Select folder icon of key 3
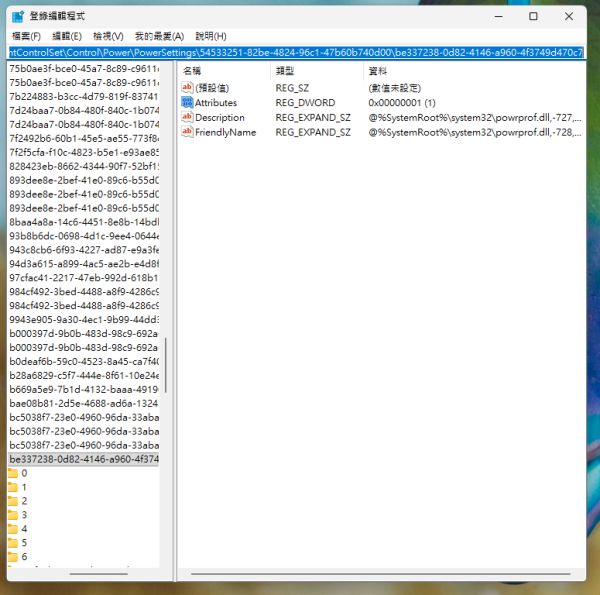The width and height of the screenshot is (600, 595). 13,515
